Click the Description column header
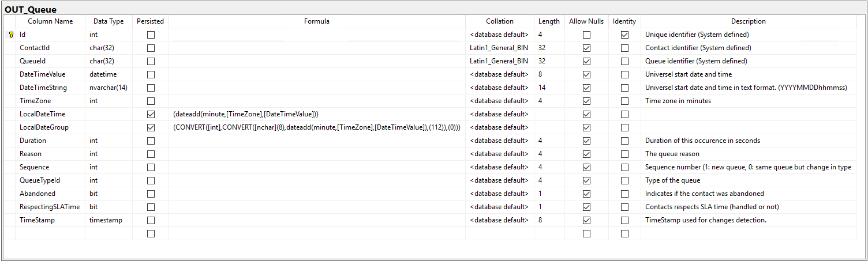The height and width of the screenshot is (261, 868). coord(749,21)
